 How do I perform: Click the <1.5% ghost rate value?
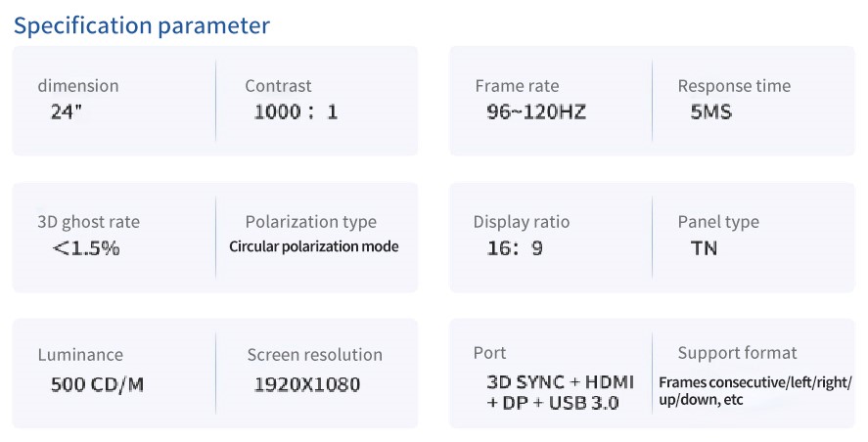86,247
